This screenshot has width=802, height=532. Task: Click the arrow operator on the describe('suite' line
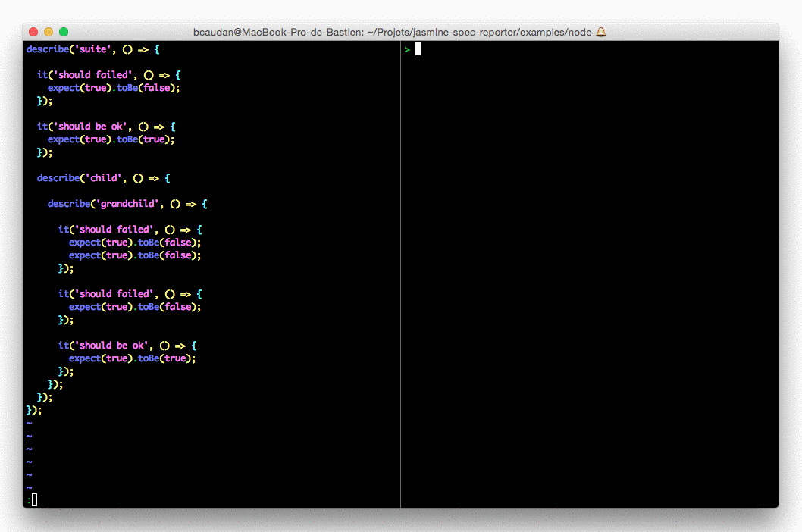(142, 49)
